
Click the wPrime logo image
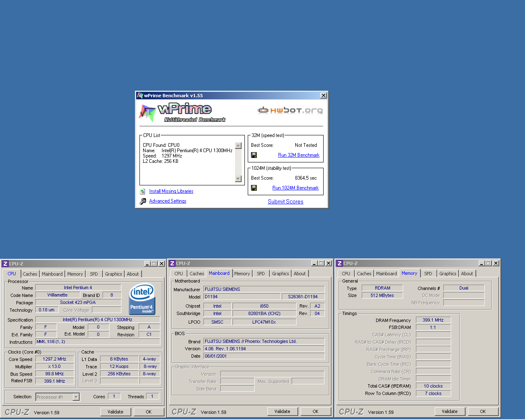(x=182, y=112)
